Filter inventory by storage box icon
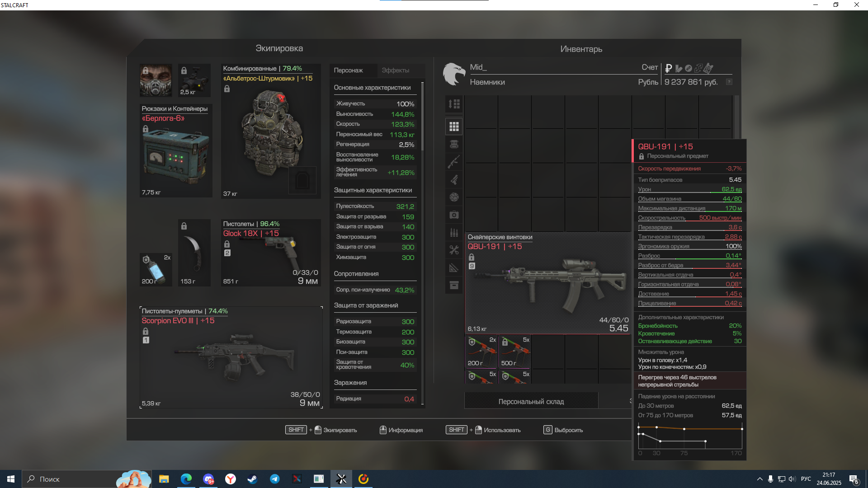The width and height of the screenshot is (868, 488). pos(454,285)
